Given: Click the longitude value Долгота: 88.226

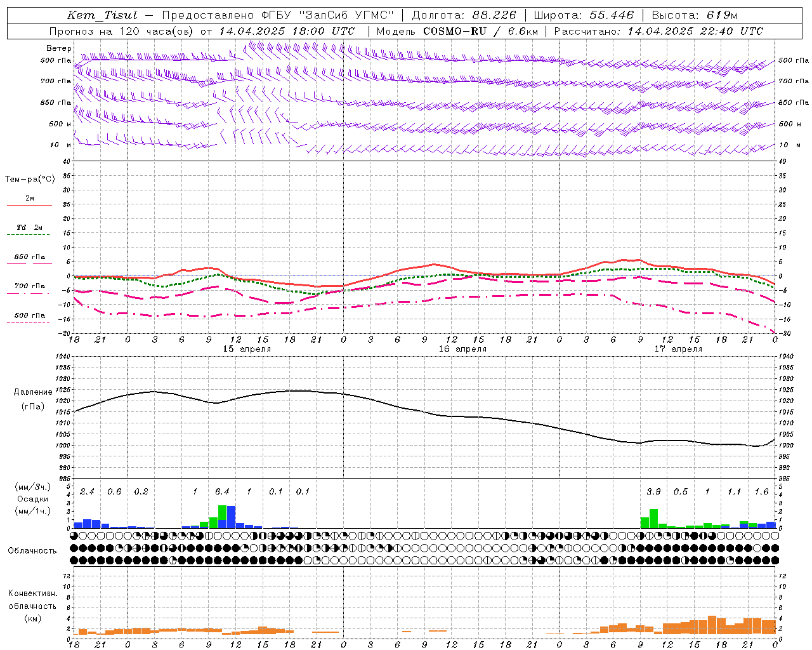Looking at the screenshot, I should (x=464, y=15).
